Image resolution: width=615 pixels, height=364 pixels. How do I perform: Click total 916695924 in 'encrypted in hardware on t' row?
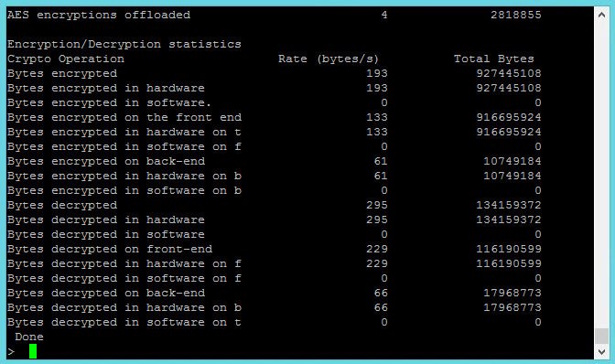click(509, 132)
